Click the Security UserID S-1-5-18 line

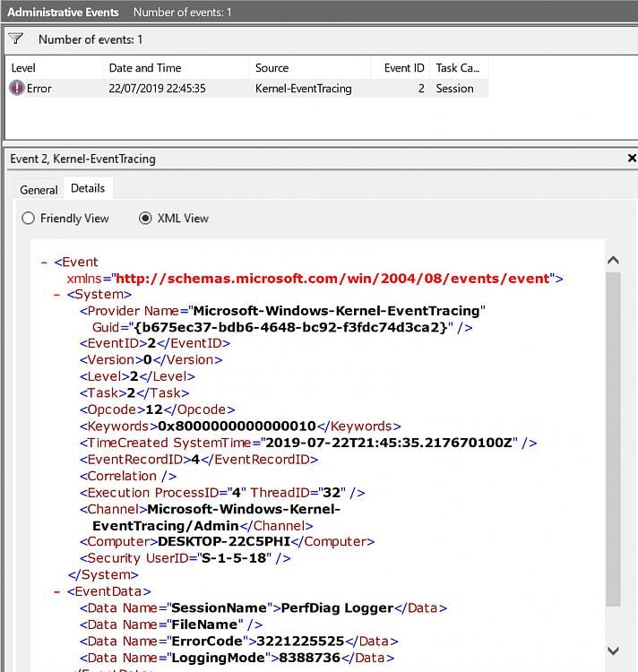click(x=185, y=558)
